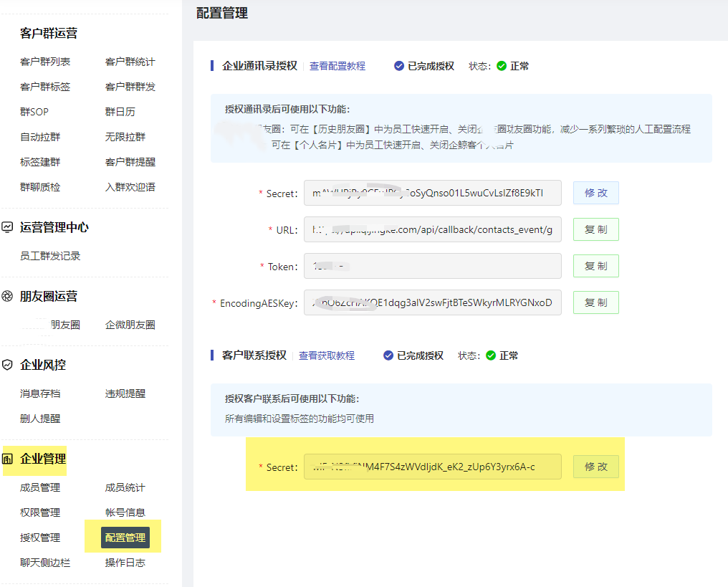Click 查看配置教程 link
This screenshot has width=728, height=587.
tap(337, 66)
